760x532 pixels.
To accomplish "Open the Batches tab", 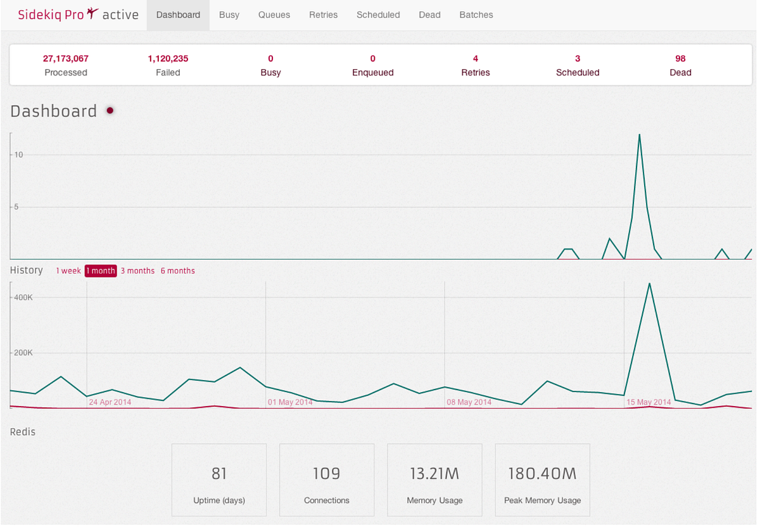I will (x=476, y=15).
